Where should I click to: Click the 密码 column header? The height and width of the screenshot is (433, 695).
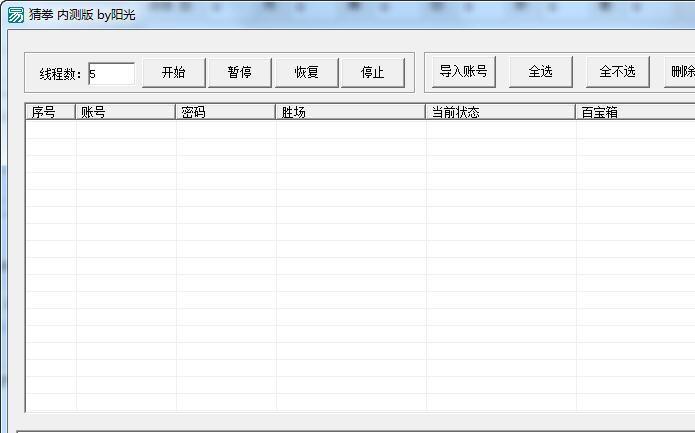pyautogui.click(x=225, y=112)
